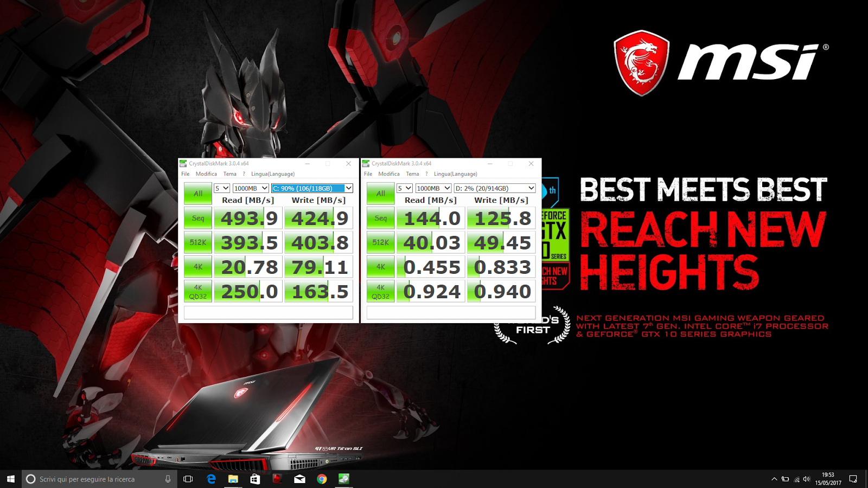Click All button in right CrystalDiskMark window

point(381,194)
